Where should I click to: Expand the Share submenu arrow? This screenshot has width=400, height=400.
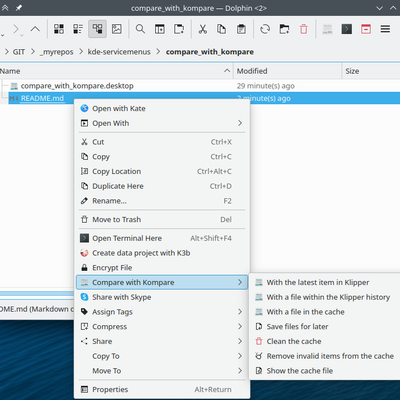pos(240,341)
